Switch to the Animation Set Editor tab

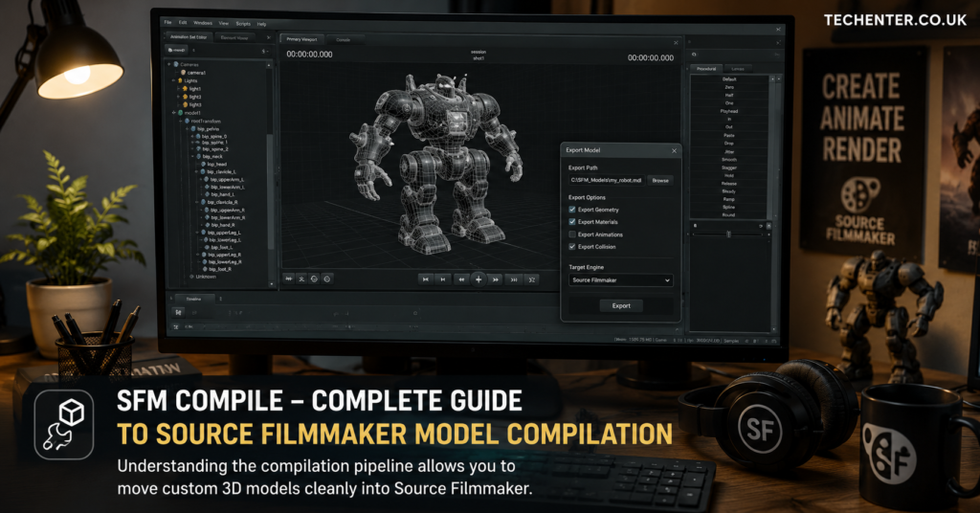coord(189,37)
